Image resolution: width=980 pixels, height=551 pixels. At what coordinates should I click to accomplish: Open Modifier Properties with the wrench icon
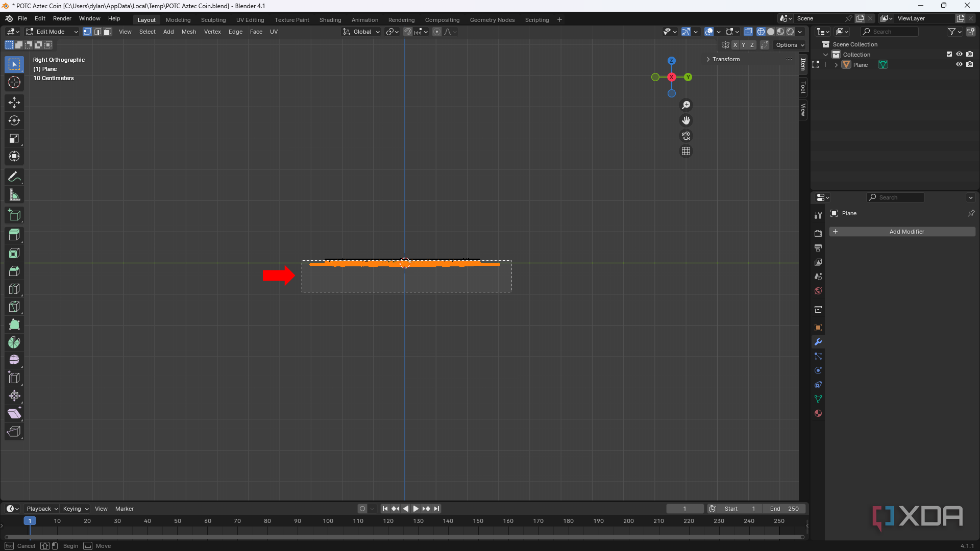[818, 342]
